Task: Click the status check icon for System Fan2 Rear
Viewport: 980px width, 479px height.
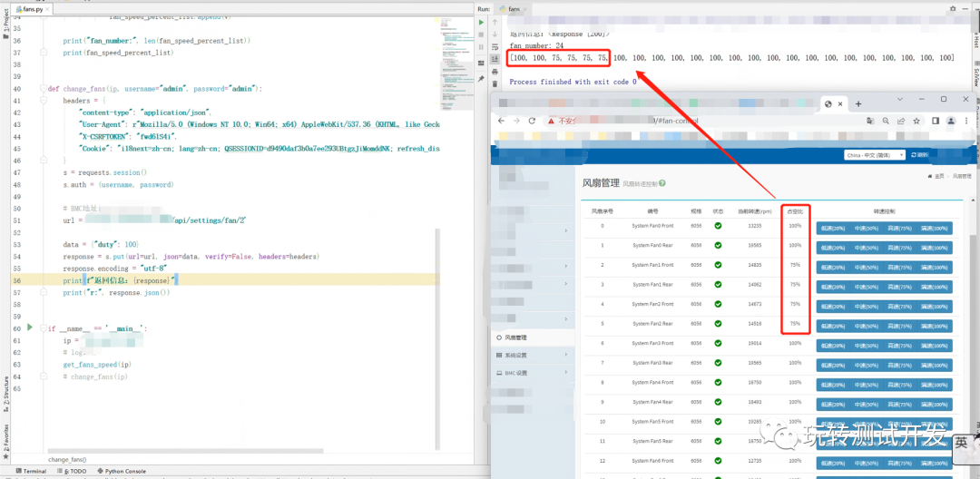Action: (718, 324)
